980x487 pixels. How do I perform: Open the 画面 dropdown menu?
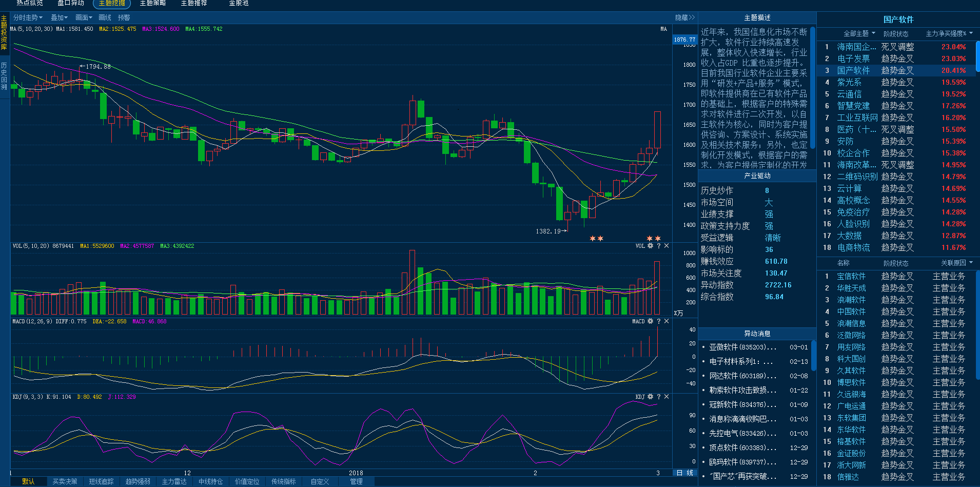coord(84,17)
